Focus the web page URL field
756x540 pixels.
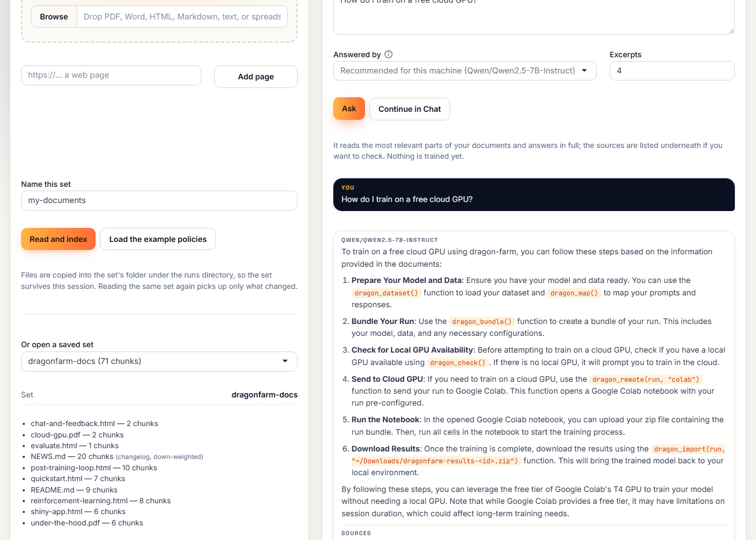coord(111,76)
